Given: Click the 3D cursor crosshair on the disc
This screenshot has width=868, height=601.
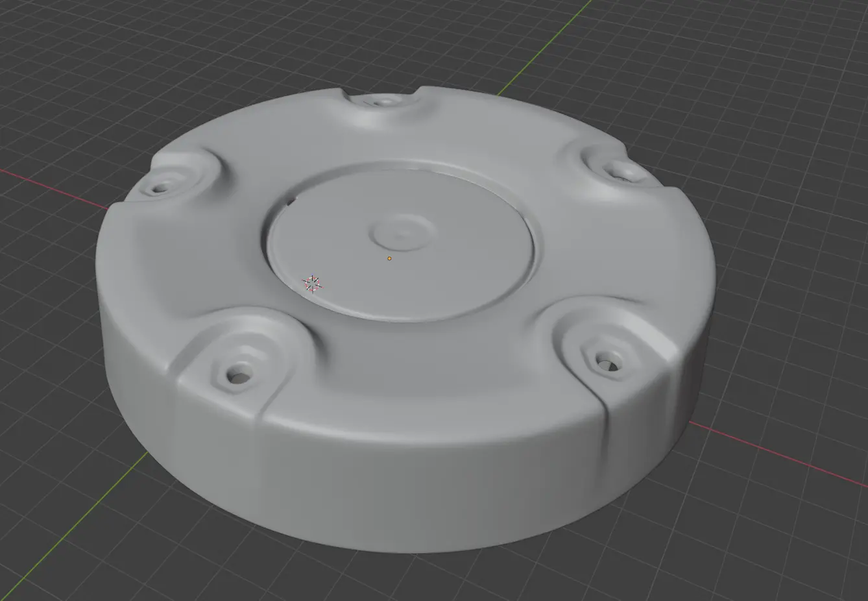Looking at the screenshot, I should (312, 284).
